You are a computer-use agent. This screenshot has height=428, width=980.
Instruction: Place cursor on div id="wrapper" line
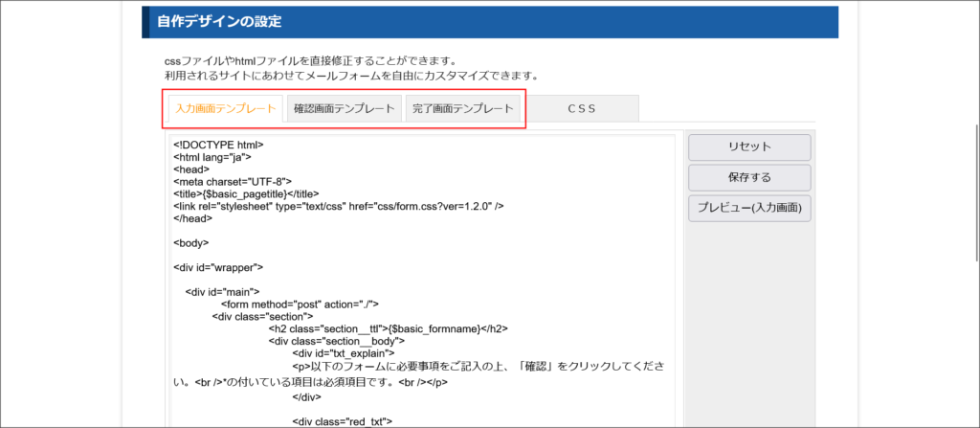(x=218, y=267)
